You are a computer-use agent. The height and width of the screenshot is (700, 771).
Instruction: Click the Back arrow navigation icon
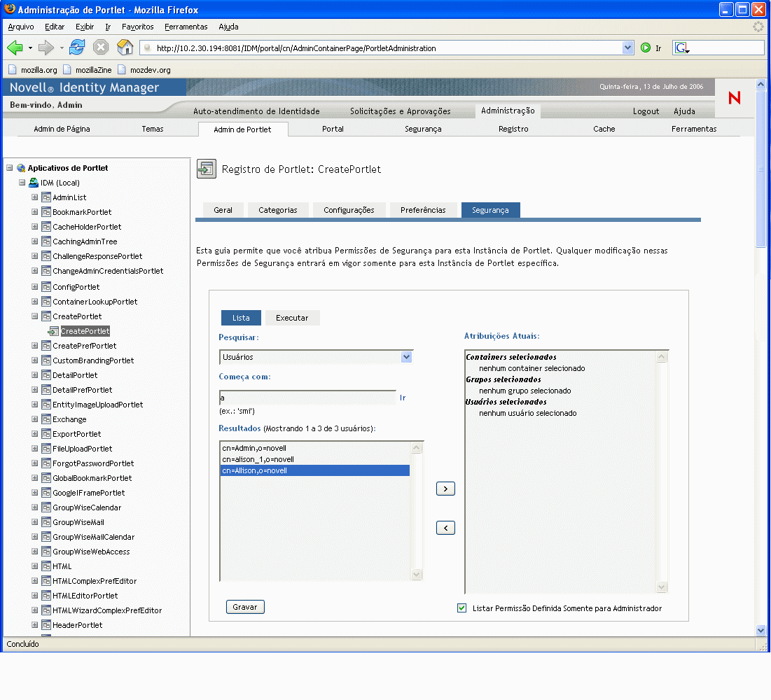click(15, 48)
